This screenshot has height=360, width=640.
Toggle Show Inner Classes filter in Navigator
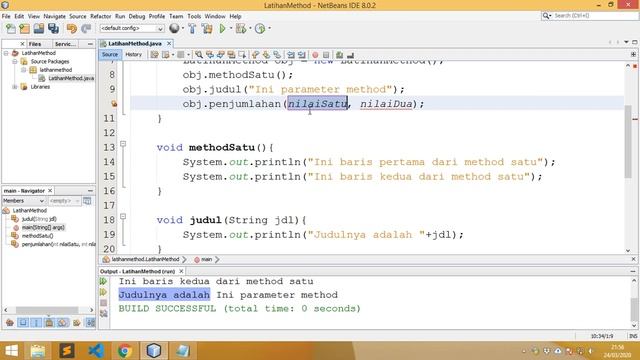62,323
